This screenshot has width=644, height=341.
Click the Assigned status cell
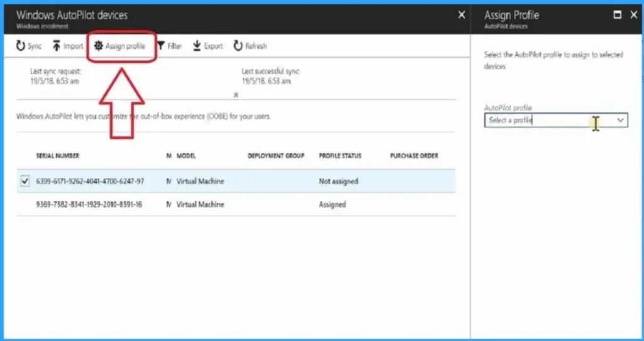coord(332,204)
